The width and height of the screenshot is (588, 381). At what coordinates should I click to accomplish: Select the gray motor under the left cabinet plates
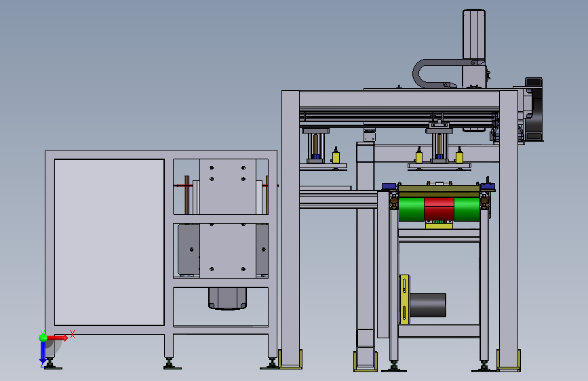click(228, 298)
